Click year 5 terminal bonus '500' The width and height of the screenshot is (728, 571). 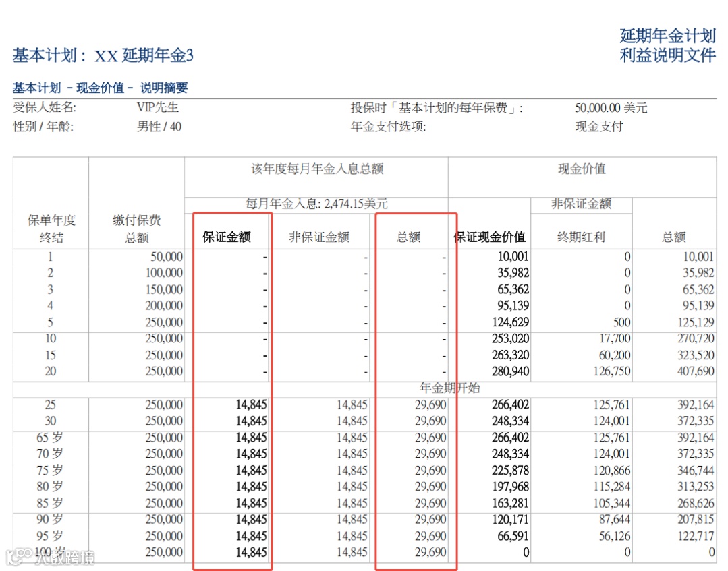(621, 322)
